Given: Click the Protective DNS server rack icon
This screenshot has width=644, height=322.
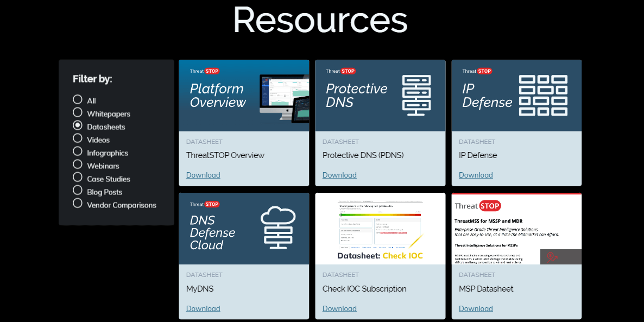Looking at the screenshot, I should click(x=416, y=95).
